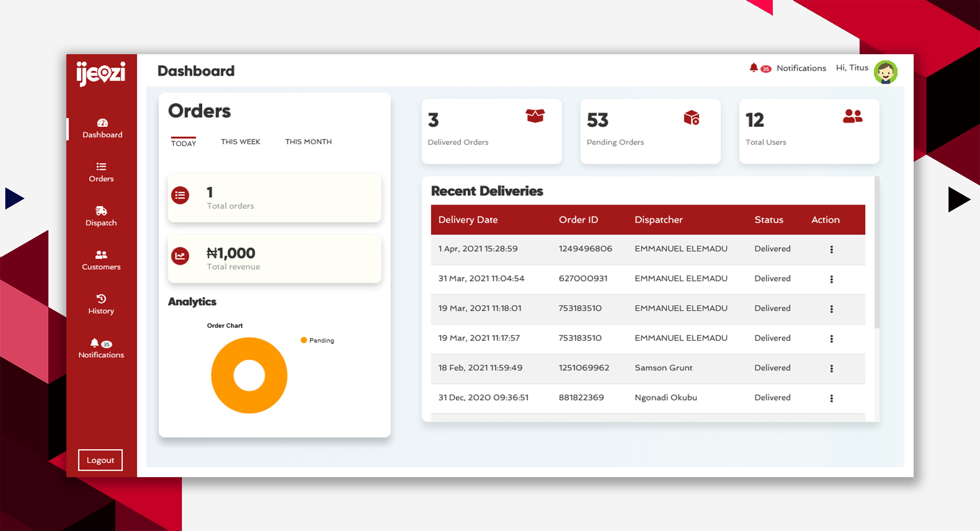Viewport: 980px width, 531px height.
Task: Open the Pending Orders card
Action: click(x=650, y=132)
